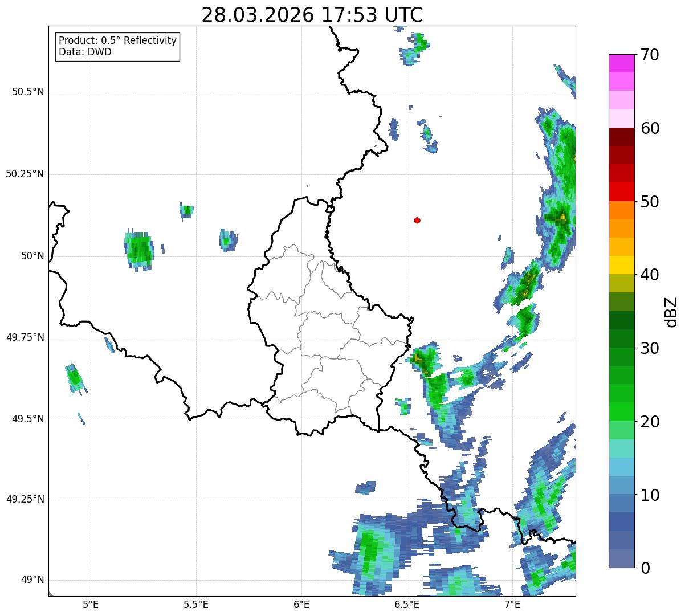
Task: Click latitude label '49.25°N'
Action: [25, 500]
